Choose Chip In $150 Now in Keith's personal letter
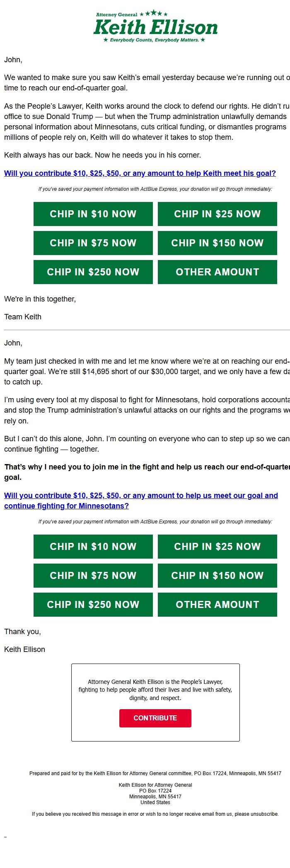290x868 pixels. (217, 576)
